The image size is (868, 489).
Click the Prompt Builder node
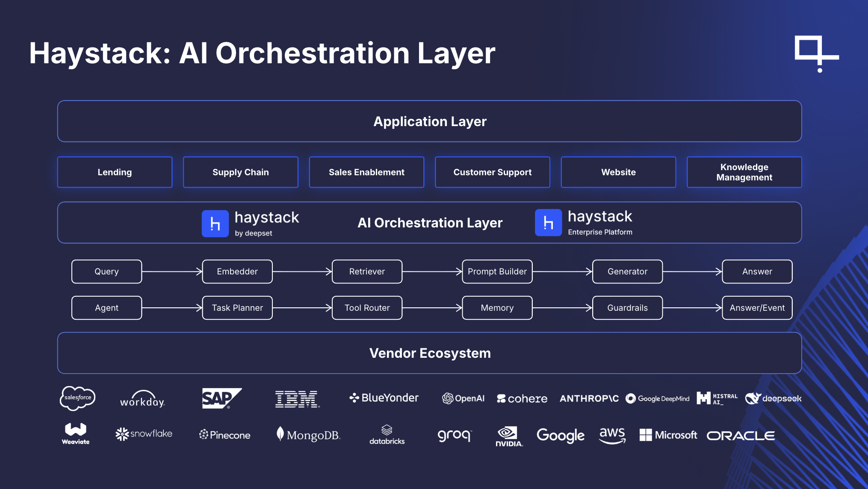pyautogui.click(x=497, y=271)
